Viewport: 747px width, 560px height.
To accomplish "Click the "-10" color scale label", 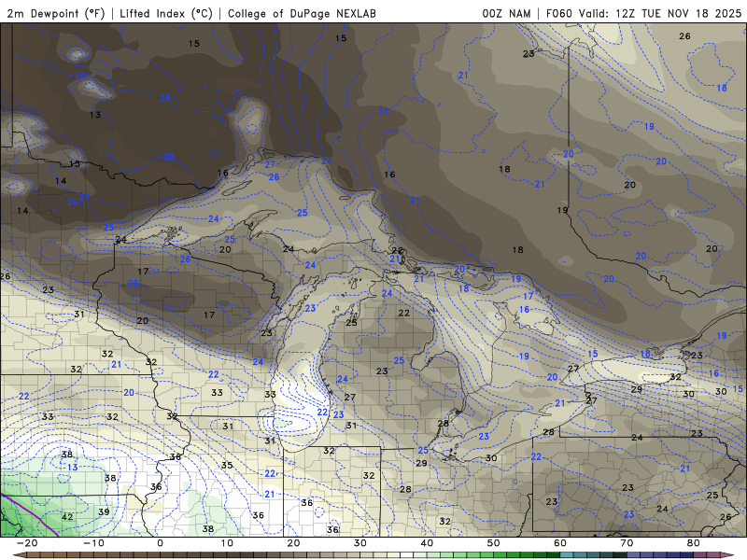I will pyautogui.click(x=93, y=543).
